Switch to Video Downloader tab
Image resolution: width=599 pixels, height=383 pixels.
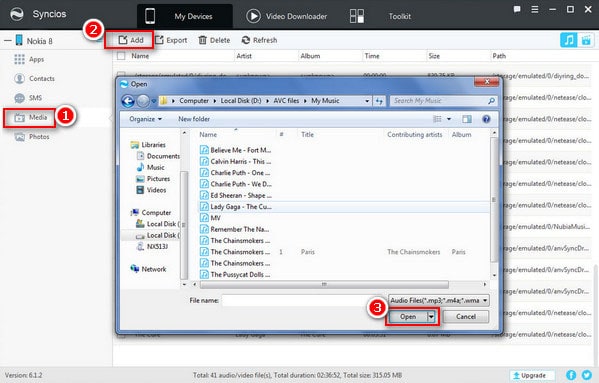[x=287, y=16]
